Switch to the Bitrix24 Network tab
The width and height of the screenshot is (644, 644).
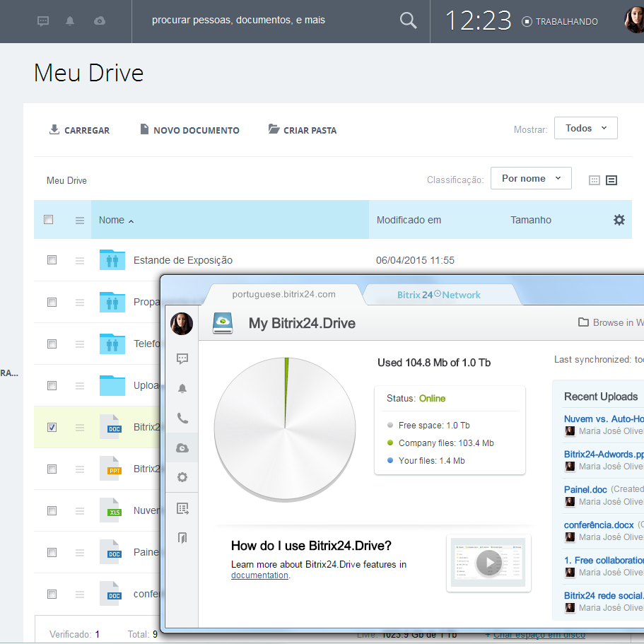click(x=440, y=294)
